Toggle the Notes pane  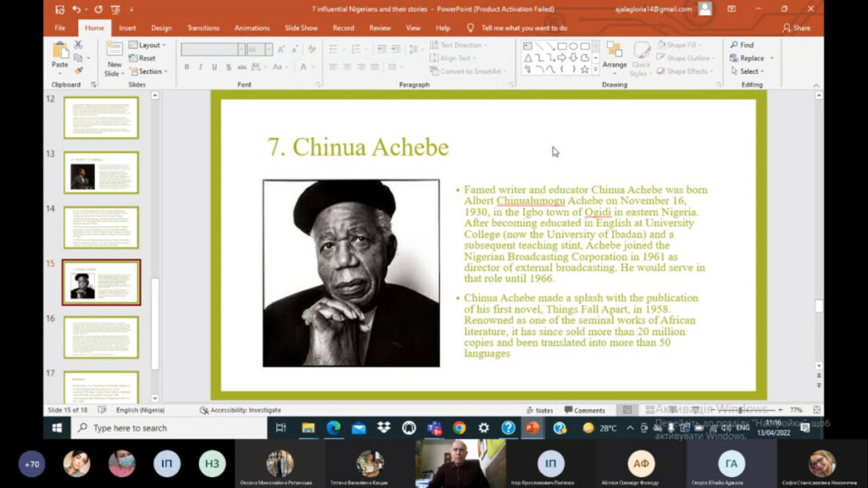point(540,410)
